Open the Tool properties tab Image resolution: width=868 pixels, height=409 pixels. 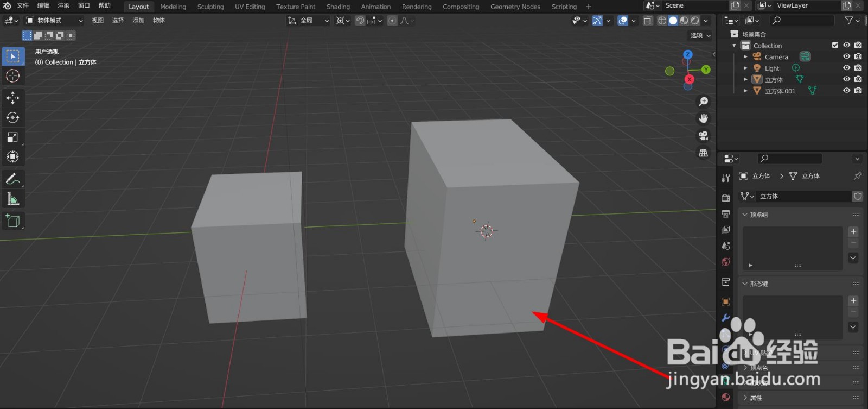726,178
